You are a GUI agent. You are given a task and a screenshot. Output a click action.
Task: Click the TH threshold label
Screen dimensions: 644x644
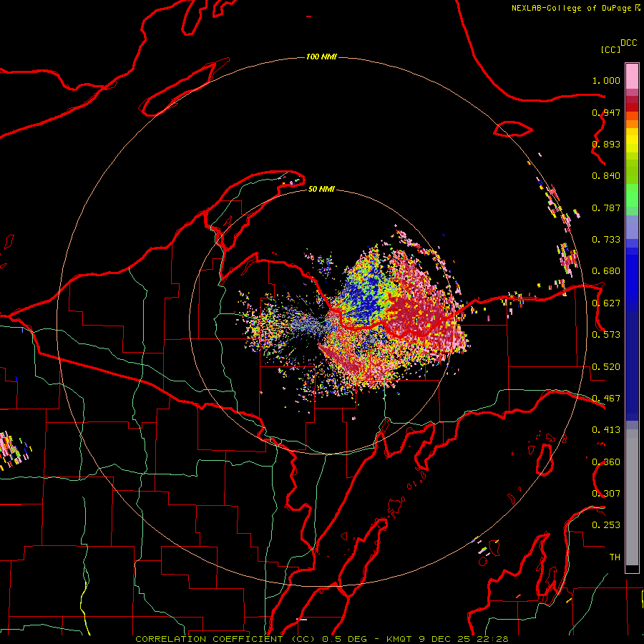(615, 557)
